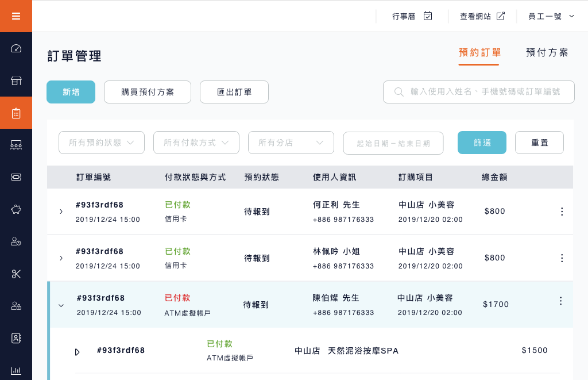Click the 篩選 filter button
This screenshot has width=588, height=380.
point(482,143)
